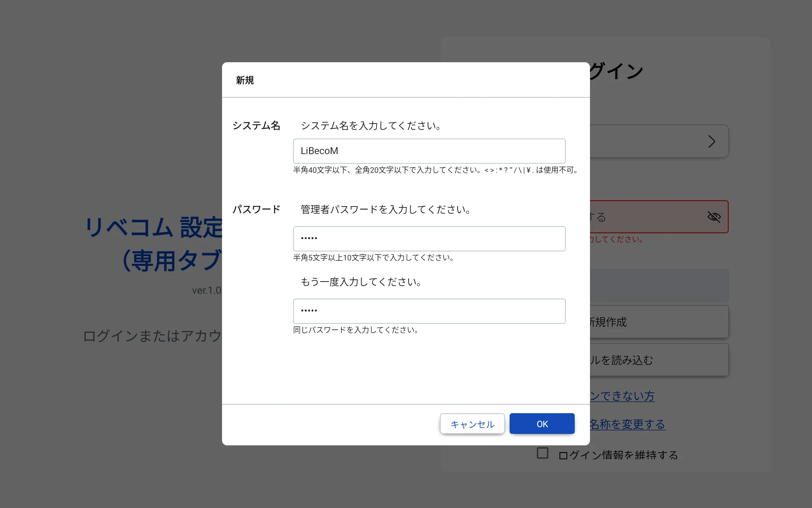Focus the システム名 input containing LiBecoM

[429, 151]
